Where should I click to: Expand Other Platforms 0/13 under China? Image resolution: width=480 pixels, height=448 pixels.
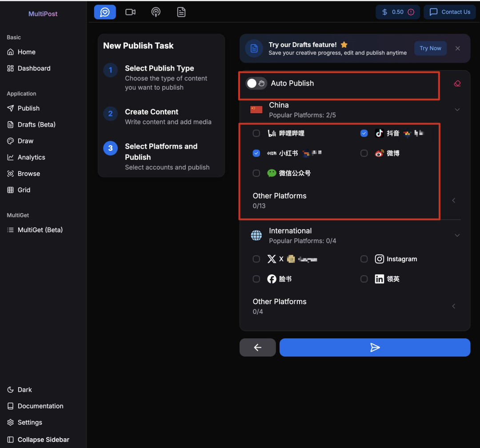point(454,201)
